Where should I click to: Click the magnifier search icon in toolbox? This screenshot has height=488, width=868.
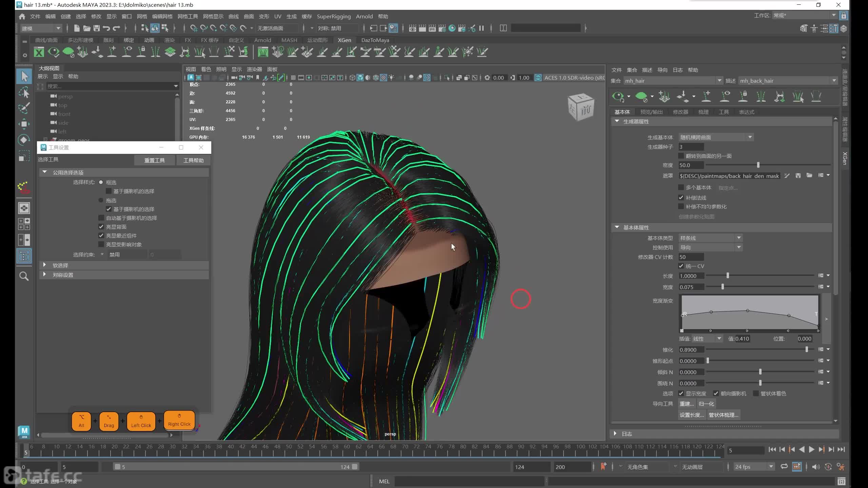coord(24,276)
